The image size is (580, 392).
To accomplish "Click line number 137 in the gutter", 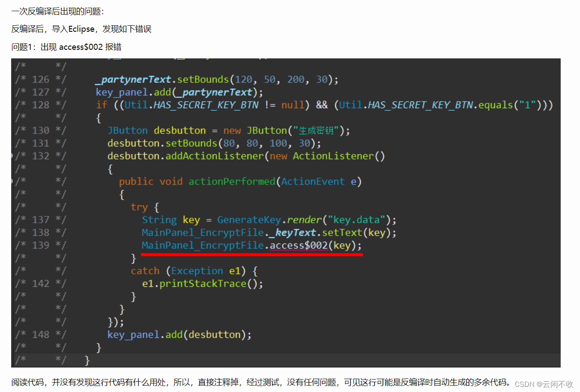I will click(x=41, y=220).
